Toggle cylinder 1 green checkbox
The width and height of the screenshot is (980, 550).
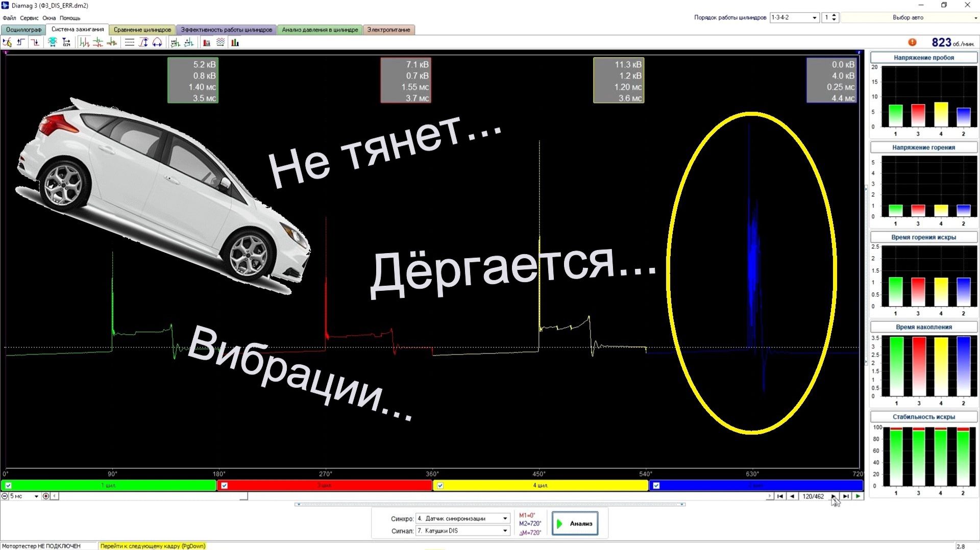pyautogui.click(x=8, y=486)
